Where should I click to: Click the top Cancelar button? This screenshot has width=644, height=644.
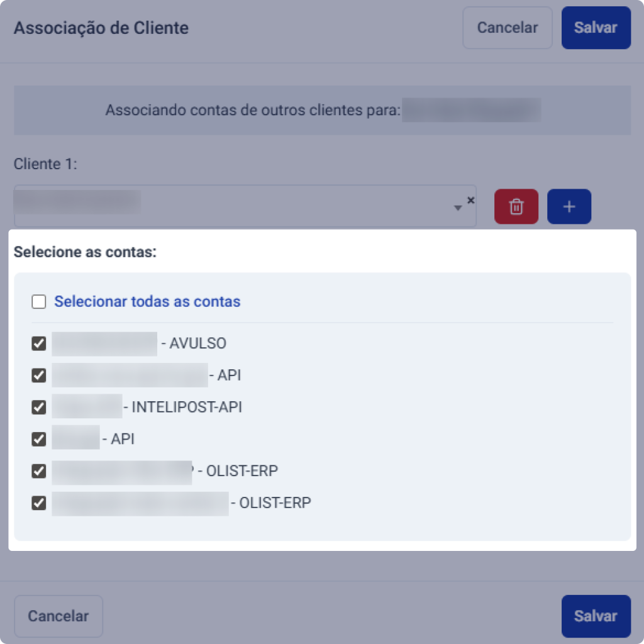tap(507, 28)
